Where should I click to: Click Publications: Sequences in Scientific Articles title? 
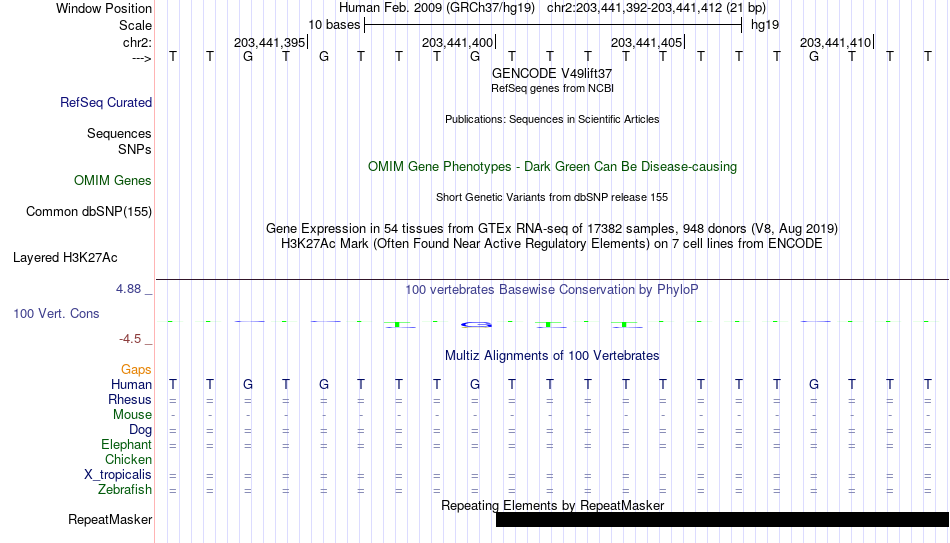[552, 119]
